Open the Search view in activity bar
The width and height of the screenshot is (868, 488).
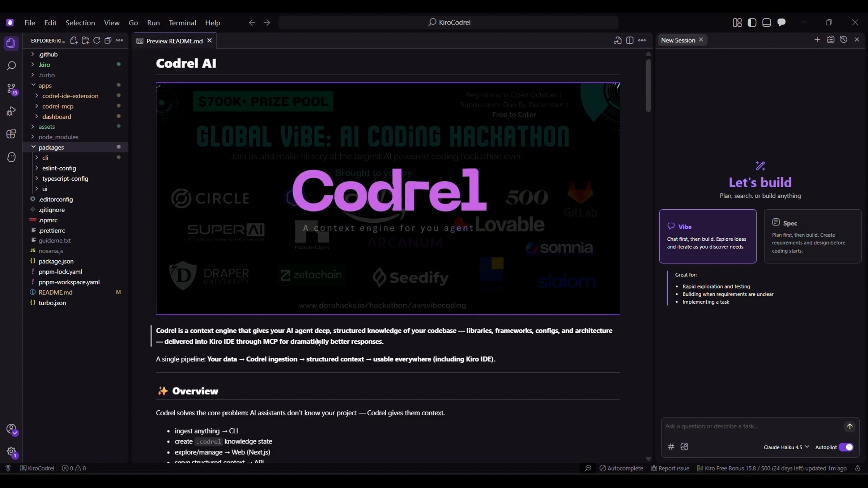[x=11, y=66]
